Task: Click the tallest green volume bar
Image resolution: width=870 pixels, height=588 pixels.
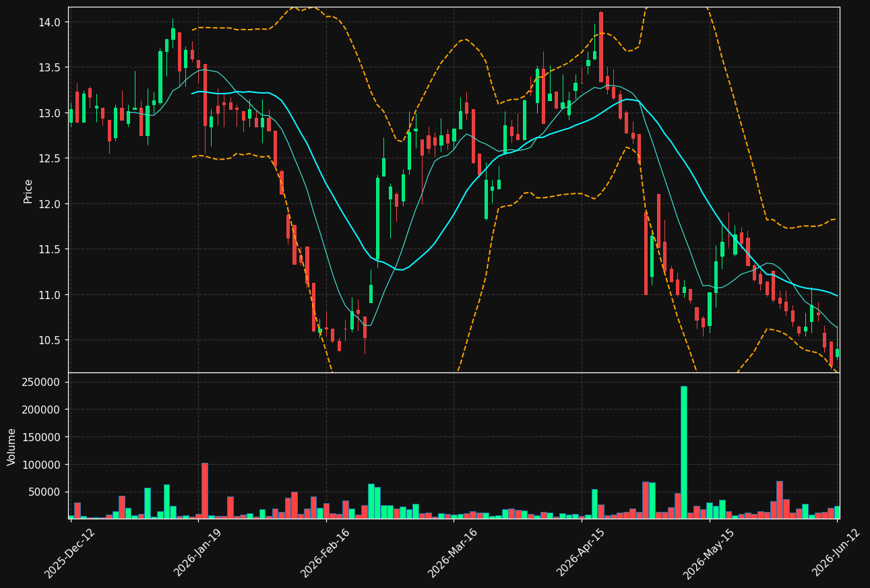Action: (684, 452)
